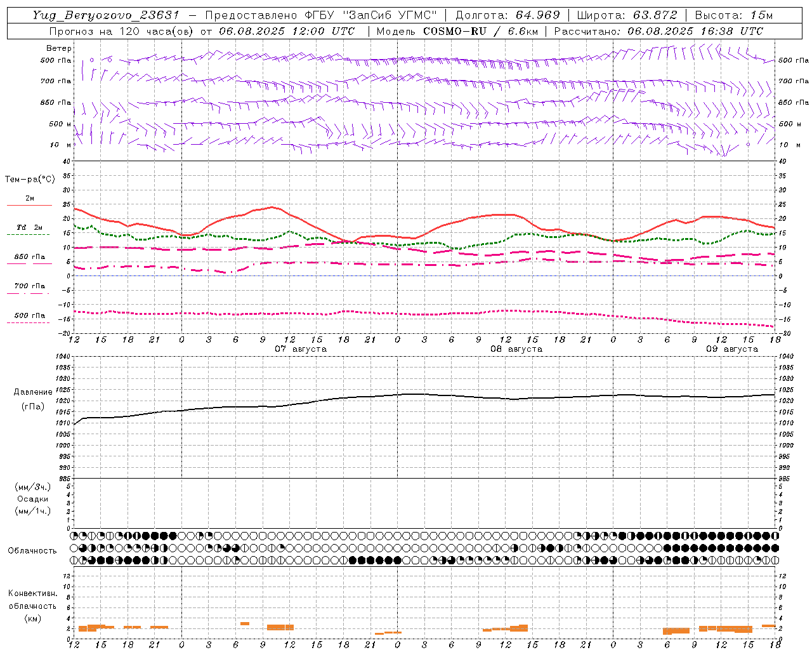
Task: Click the 700 гПа dash-dot legend entry
Action: [x=29, y=288]
